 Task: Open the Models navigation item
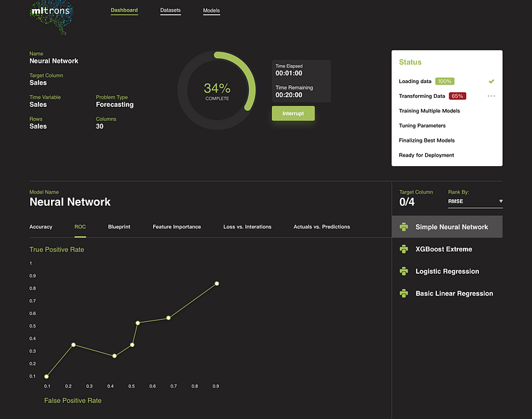[x=211, y=11]
